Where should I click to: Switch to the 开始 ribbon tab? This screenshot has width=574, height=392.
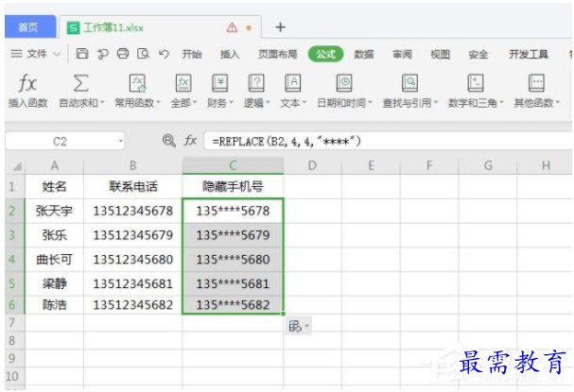192,54
